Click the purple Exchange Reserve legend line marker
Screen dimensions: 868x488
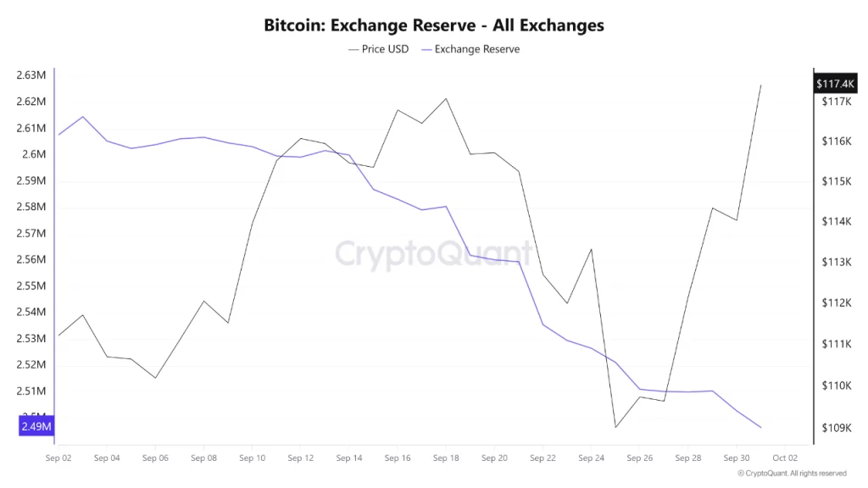click(x=426, y=49)
